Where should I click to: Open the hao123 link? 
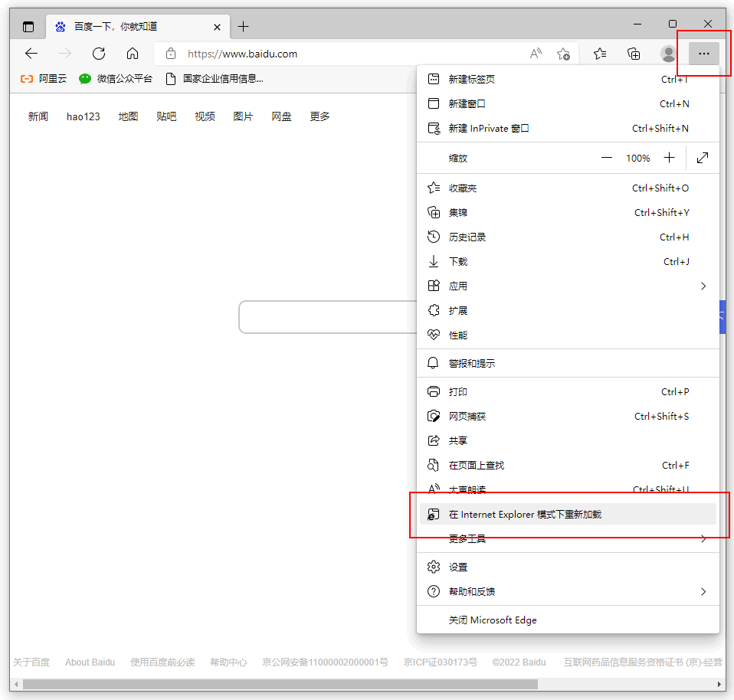tap(84, 116)
